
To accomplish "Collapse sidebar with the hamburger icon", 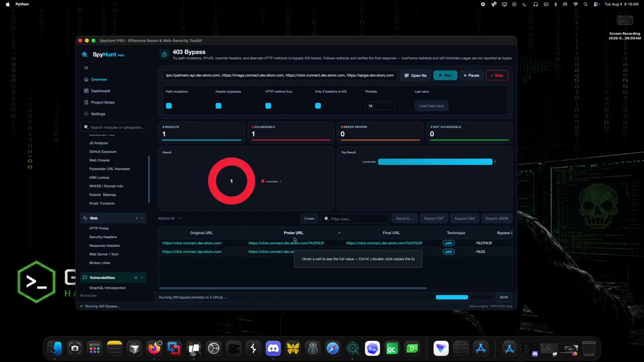I will pyautogui.click(x=86, y=68).
